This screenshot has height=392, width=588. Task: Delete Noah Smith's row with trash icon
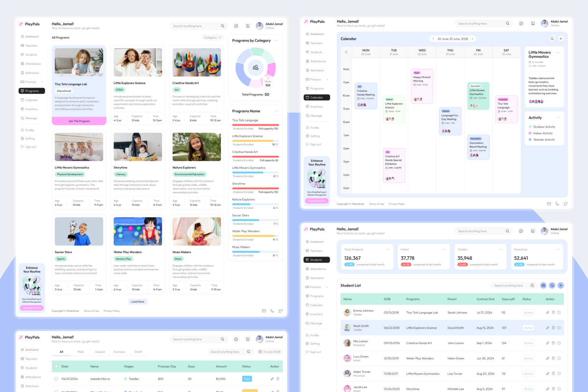[x=553, y=328]
